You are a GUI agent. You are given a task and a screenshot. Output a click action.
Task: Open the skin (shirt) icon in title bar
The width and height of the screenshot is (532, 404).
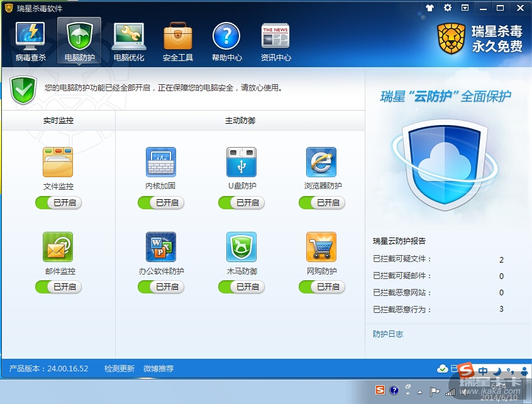(430, 8)
